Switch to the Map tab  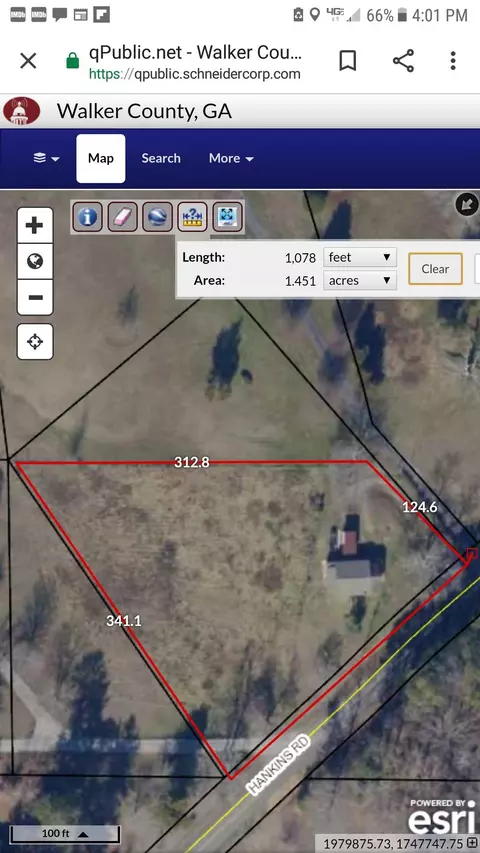pos(101,158)
